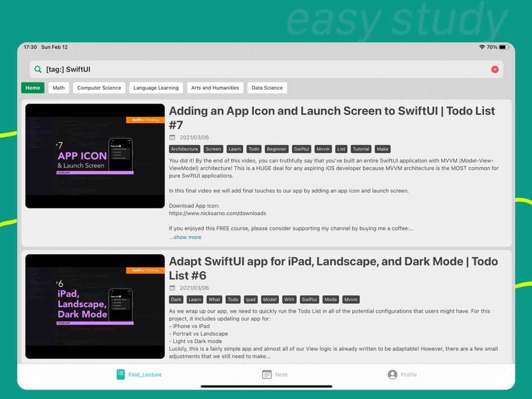This screenshot has width=532, height=399.
Task: Open the Todo List #6 video thumbnail
Action: click(95, 306)
